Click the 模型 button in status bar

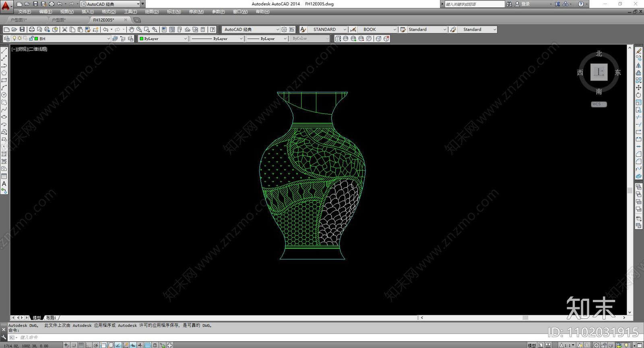[x=532, y=345]
